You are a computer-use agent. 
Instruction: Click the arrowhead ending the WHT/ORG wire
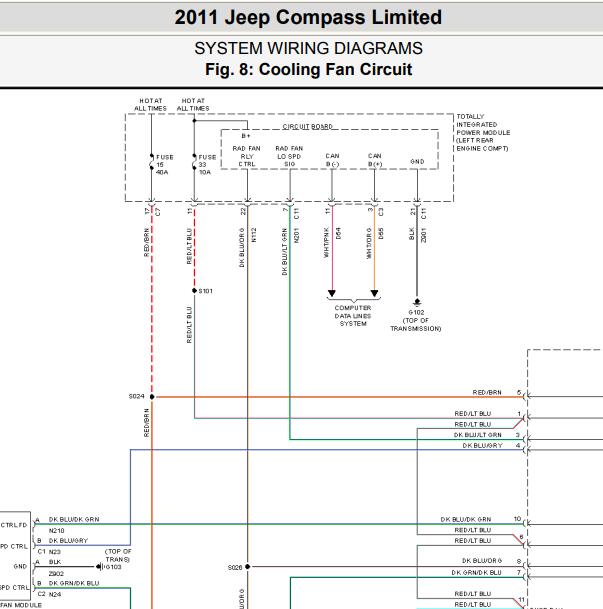(x=374, y=293)
